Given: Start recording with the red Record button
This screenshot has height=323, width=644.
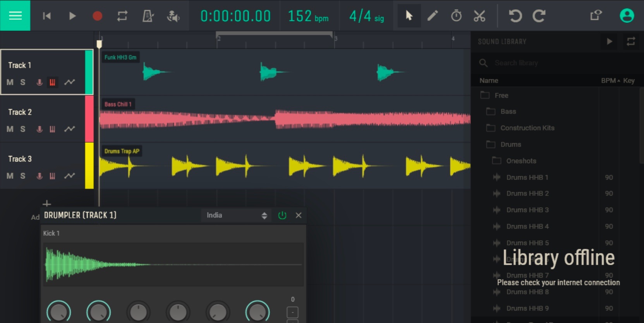Looking at the screenshot, I should point(97,16).
